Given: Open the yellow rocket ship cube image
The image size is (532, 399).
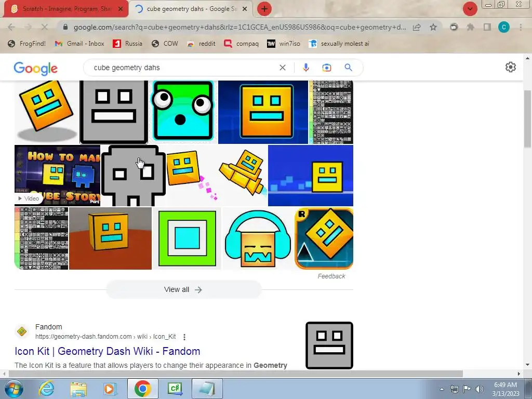Looking at the screenshot, I should [x=243, y=176].
